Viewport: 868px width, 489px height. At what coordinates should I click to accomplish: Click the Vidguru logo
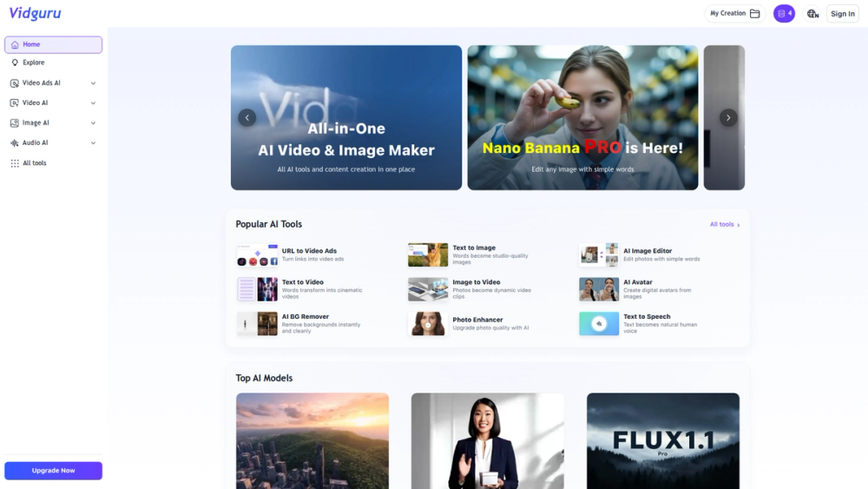[x=35, y=13]
